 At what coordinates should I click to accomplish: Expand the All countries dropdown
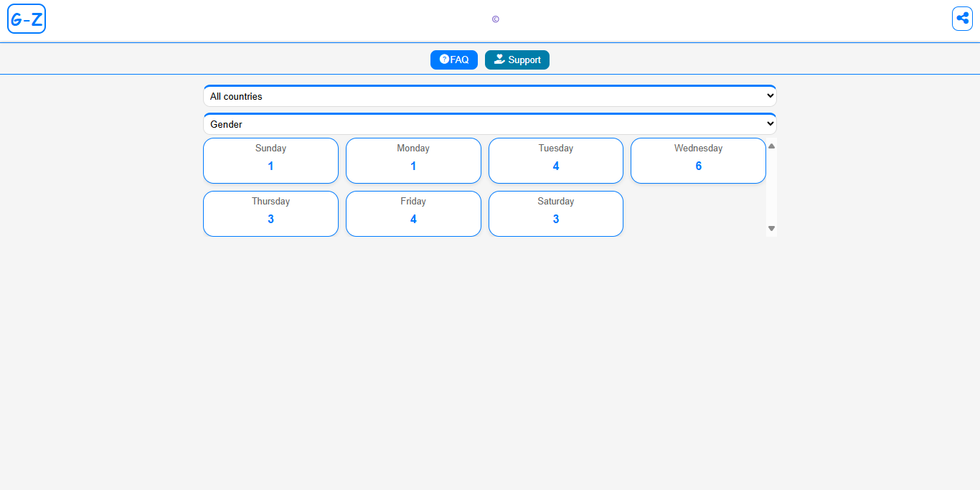(x=490, y=96)
